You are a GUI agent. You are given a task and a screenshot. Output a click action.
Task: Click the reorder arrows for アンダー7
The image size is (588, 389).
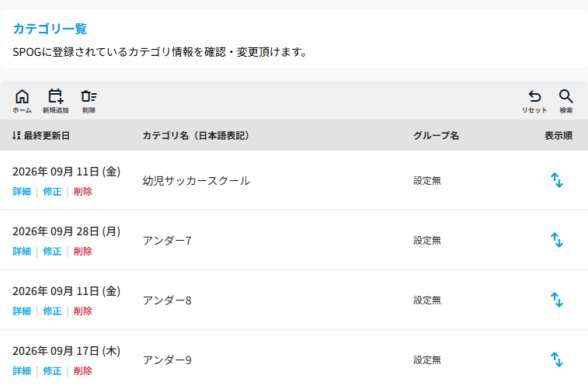point(557,240)
